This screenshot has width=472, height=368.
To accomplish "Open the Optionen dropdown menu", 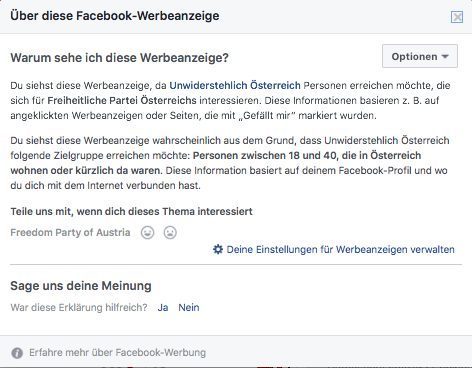I will [420, 56].
